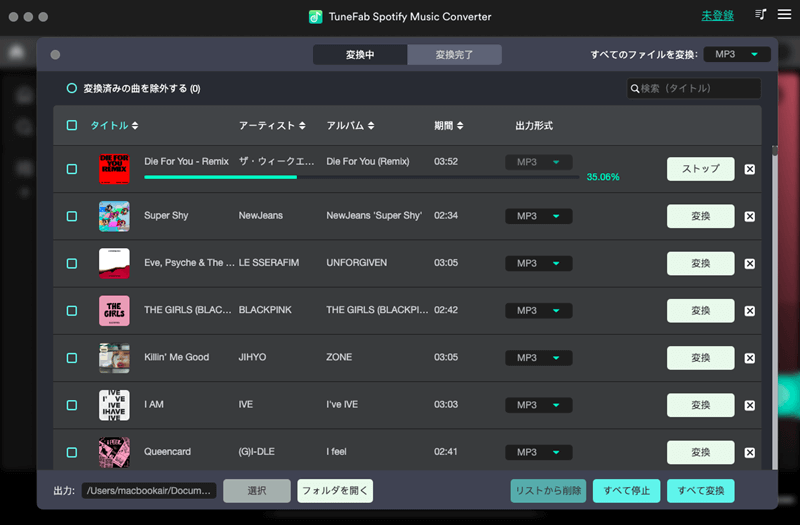Click the すべて停止 button
800x525 pixels.
pyautogui.click(x=626, y=491)
